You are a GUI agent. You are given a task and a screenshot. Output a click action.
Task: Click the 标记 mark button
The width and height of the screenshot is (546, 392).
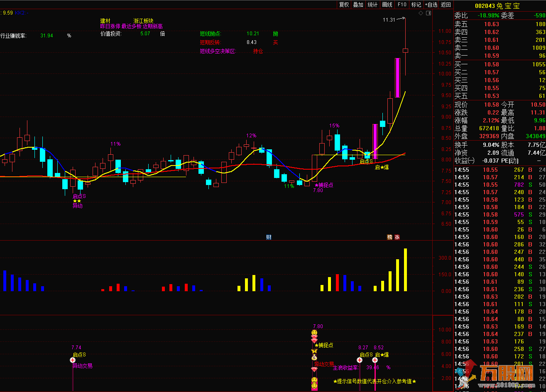[x=416, y=5]
